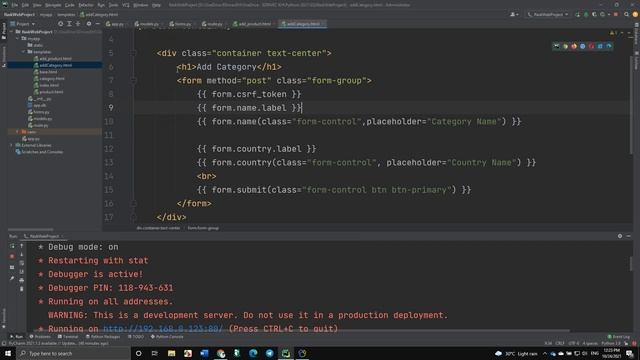640x360 pixels.
Task: Open the VCS menu
Action: tap(126, 5)
